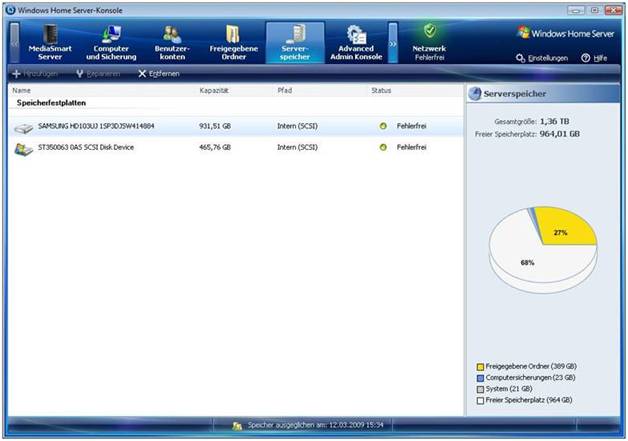Click the left tab scroll arrow

point(14,42)
